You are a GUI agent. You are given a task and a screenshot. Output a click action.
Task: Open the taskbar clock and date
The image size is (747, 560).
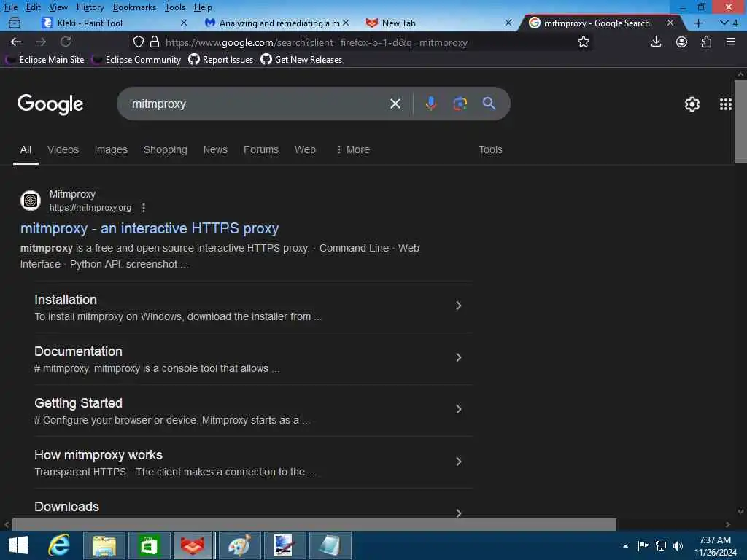point(715,546)
